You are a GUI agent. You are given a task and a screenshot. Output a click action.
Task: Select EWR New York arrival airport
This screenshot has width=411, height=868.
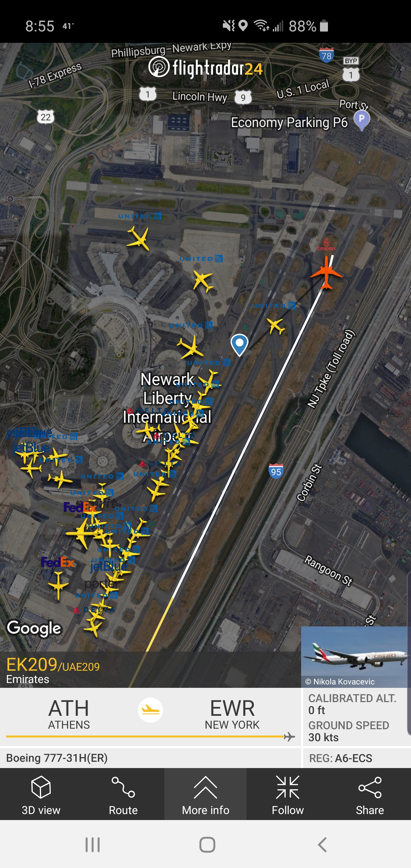[x=232, y=714]
